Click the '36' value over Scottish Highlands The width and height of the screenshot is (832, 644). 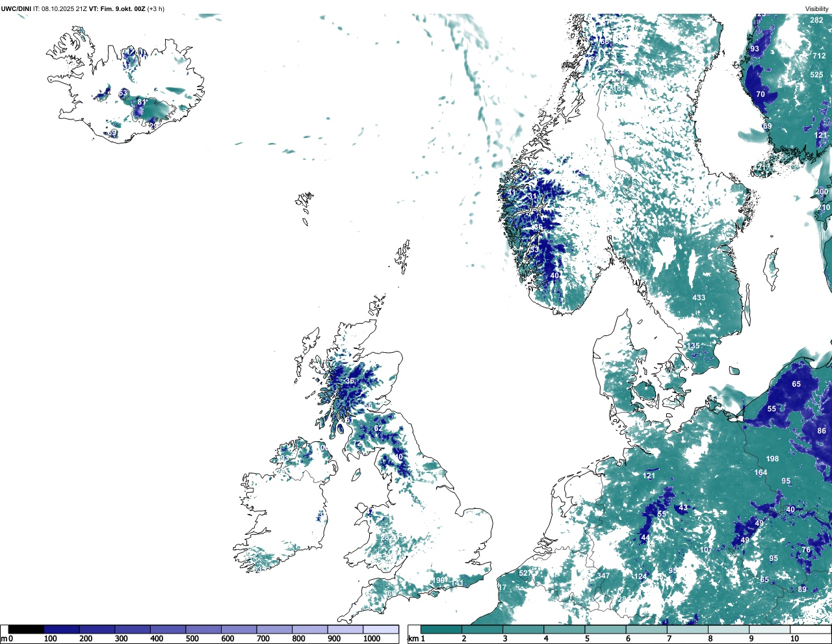click(350, 381)
